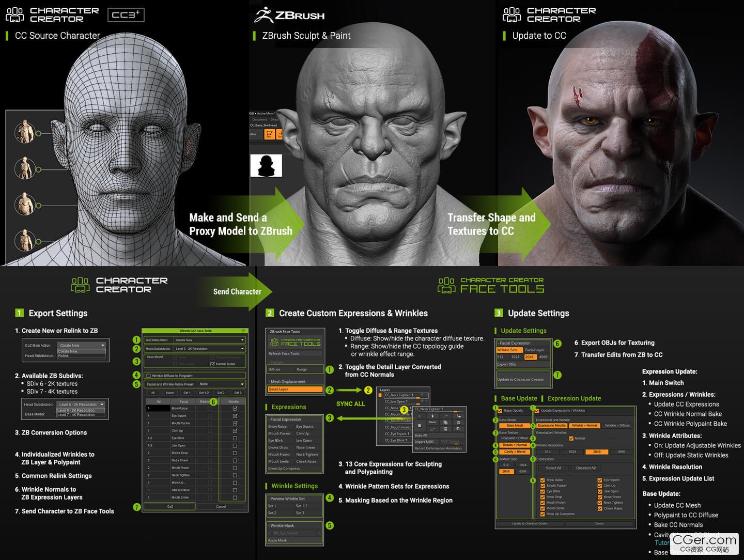Toggle Wrinkle checkbox for Jaw Open row in GoZ table
744x560 pixels.
(x=235, y=446)
